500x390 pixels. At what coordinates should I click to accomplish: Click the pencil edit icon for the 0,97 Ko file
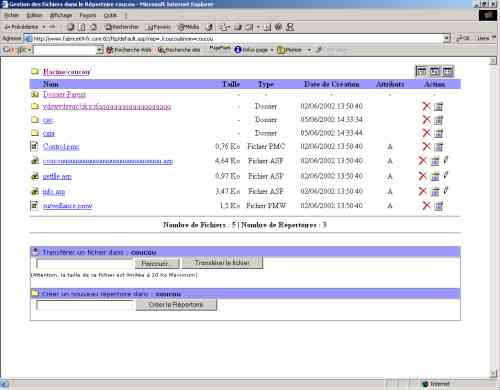point(446,175)
